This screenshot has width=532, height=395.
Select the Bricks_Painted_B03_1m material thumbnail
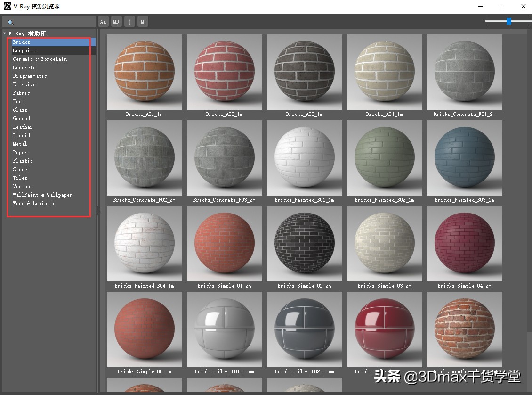coord(465,158)
